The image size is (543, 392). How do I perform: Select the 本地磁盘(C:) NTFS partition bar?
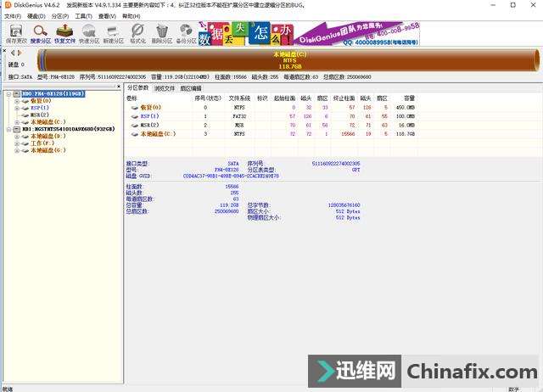point(290,60)
